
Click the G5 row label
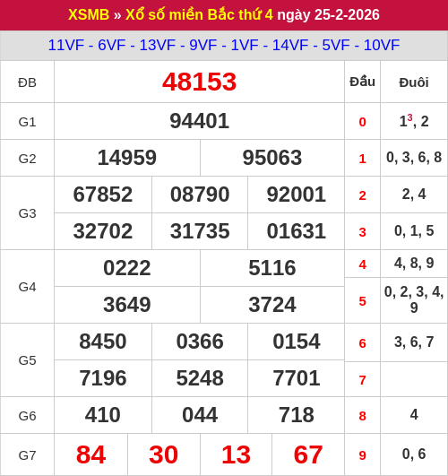click(27, 360)
